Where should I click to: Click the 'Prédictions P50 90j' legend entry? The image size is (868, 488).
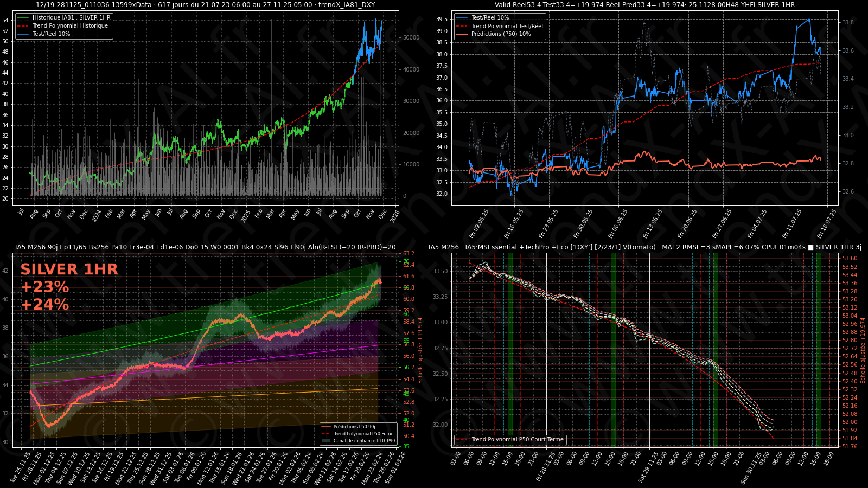354,427
